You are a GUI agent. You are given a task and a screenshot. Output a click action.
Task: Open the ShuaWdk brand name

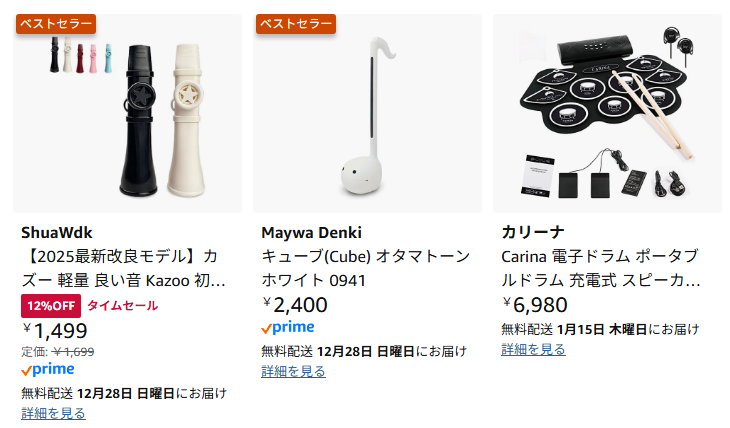click(x=56, y=233)
